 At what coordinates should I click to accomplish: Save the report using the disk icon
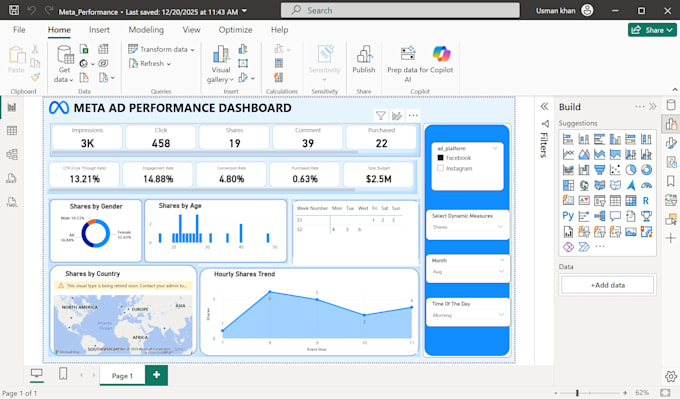click(13, 10)
